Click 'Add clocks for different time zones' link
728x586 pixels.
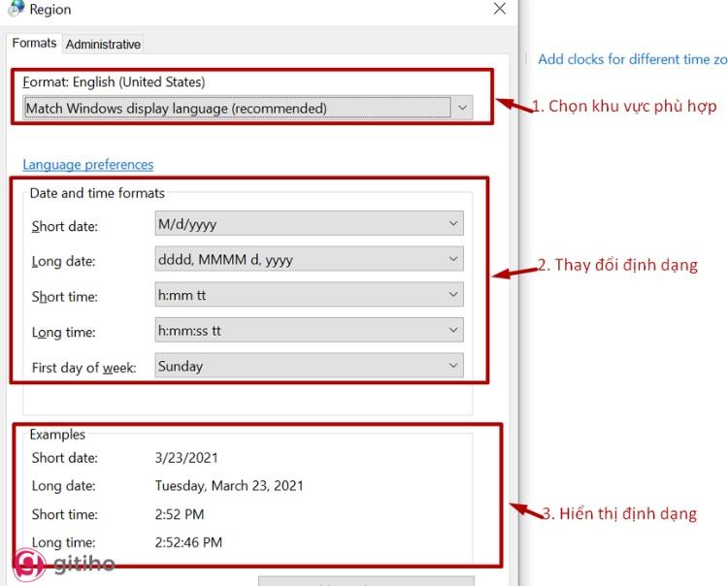pyautogui.click(x=632, y=59)
